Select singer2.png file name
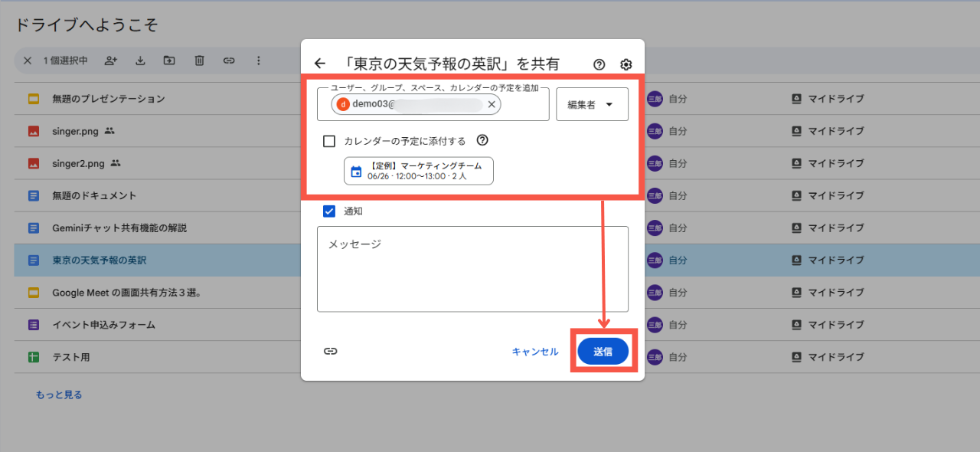980x452 pixels. [79, 163]
